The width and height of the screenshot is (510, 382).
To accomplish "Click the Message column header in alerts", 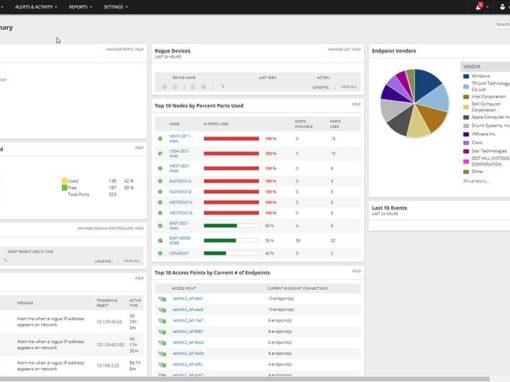I will tap(25, 303).
